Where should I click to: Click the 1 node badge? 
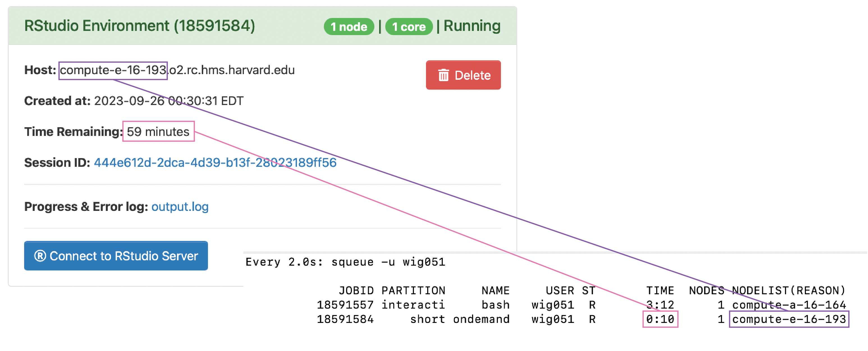click(x=349, y=27)
